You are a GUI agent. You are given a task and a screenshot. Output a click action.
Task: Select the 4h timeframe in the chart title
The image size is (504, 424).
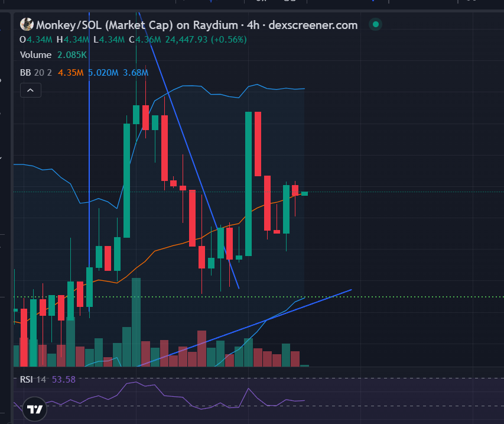(x=255, y=25)
